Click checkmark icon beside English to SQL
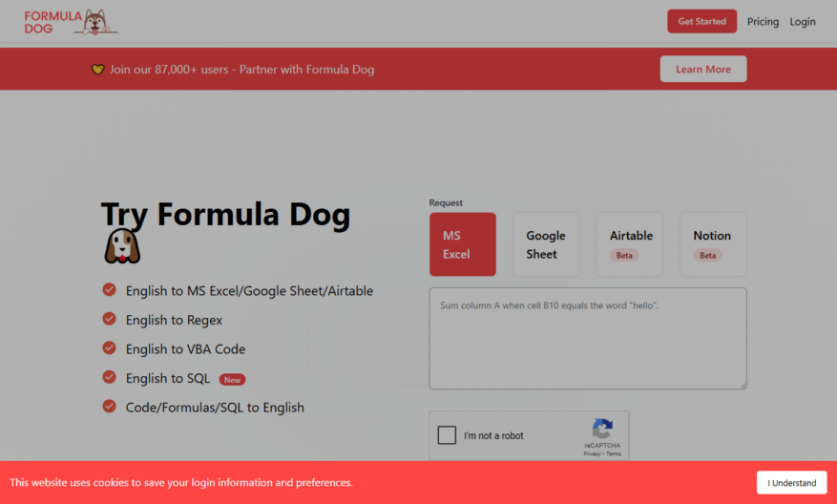The height and width of the screenshot is (504, 837). pos(110,377)
